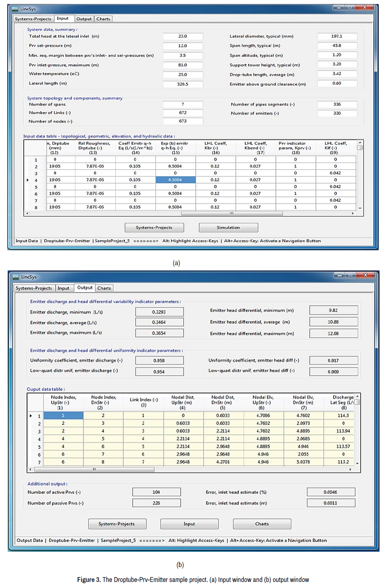This screenshot has height=588, width=386.
Task: Open the Systems-Projects tab in the output window
Action: pos(34,288)
